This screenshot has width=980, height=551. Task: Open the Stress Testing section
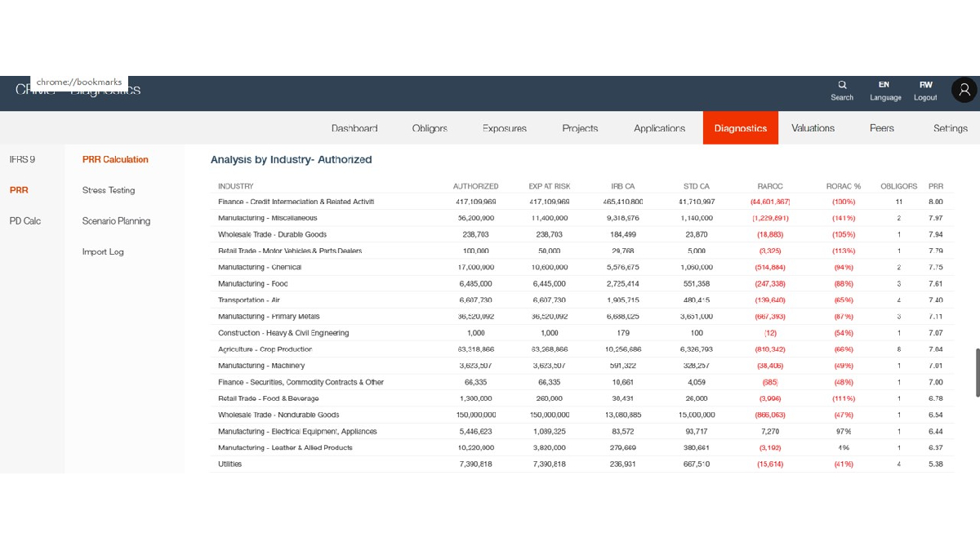click(x=107, y=190)
